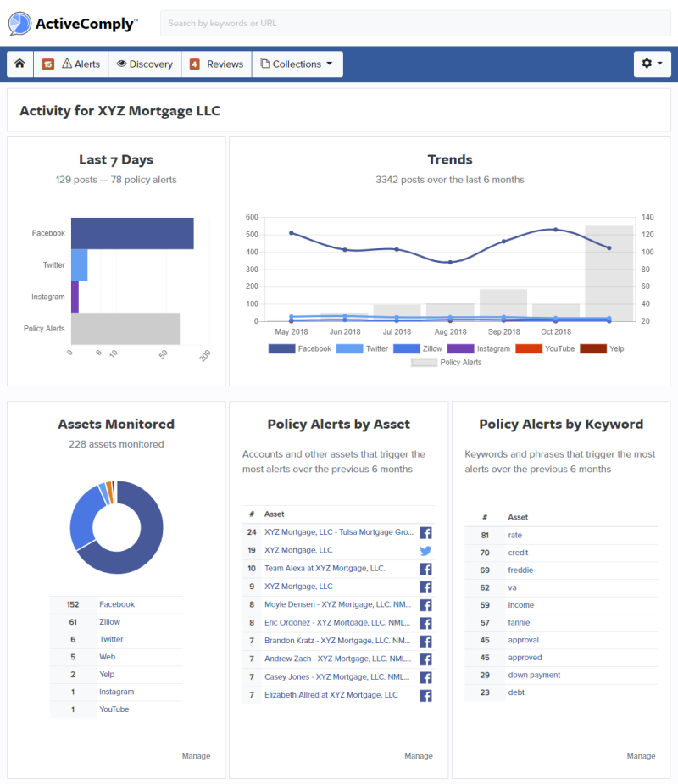678x784 pixels.
Task: Open Team Alexa at XYZ Mortgage asset
Action: click(x=325, y=568)
